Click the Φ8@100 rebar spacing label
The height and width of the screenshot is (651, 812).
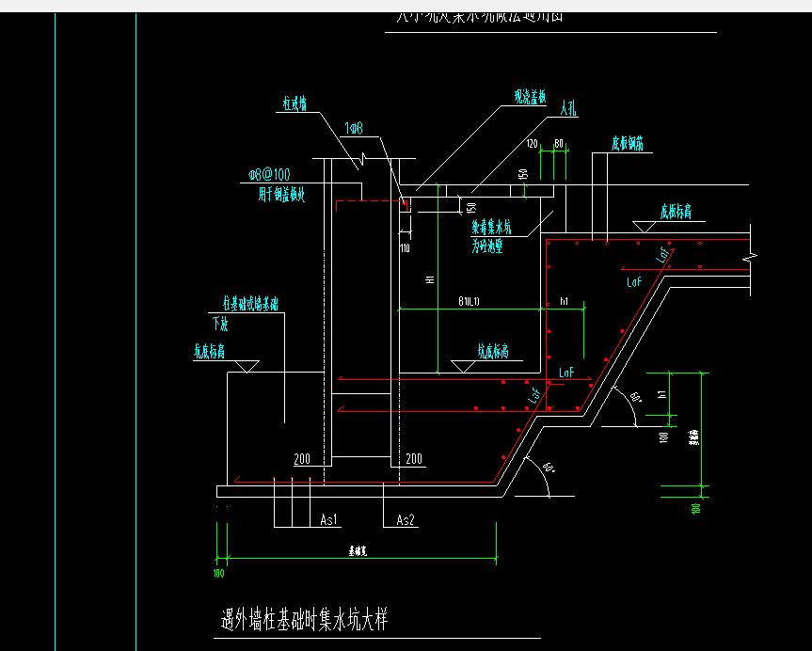coord(269,174)
